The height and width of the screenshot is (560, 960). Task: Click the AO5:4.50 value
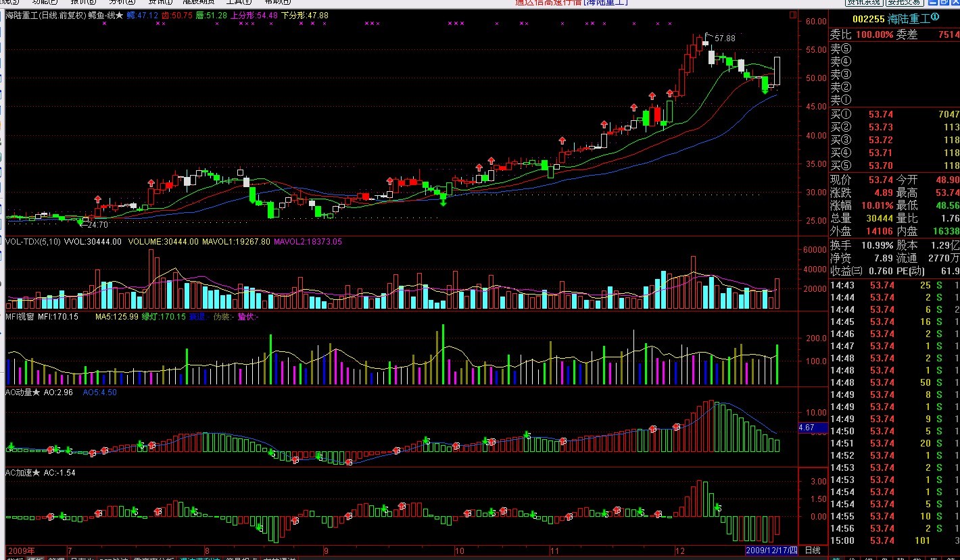[x=99, y=392]
